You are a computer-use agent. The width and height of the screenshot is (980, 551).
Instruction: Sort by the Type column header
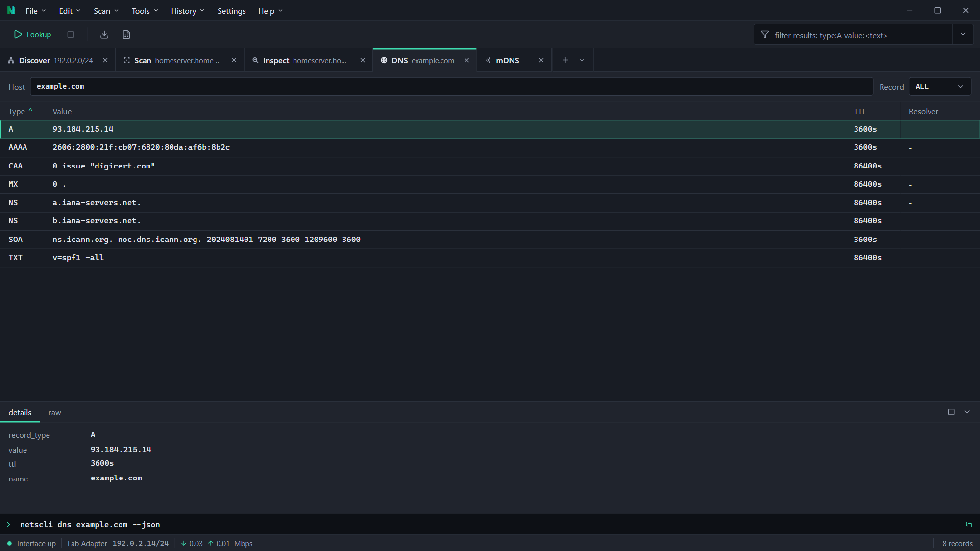point(20,112)
